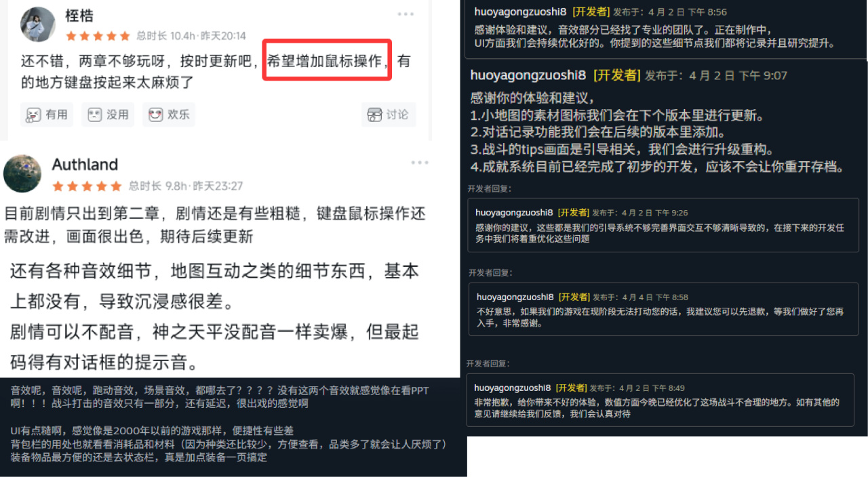Open 桎梏's profile avatar
The image size is (868, 477).
click(x=38, y=24)
